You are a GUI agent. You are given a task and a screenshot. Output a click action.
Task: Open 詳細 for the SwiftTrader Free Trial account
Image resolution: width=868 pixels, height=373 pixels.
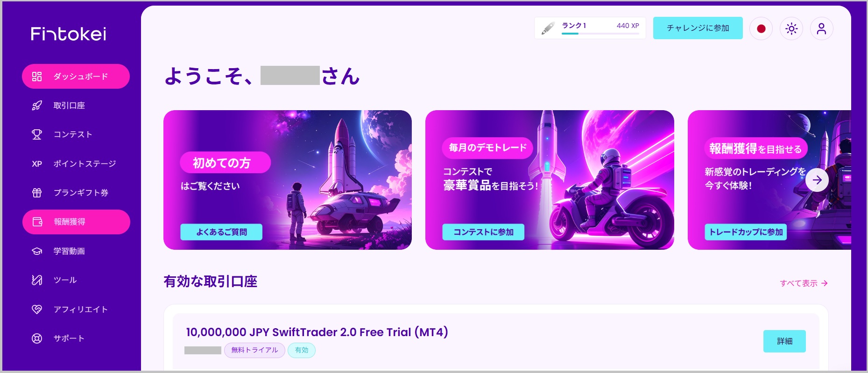coord(784,341)
